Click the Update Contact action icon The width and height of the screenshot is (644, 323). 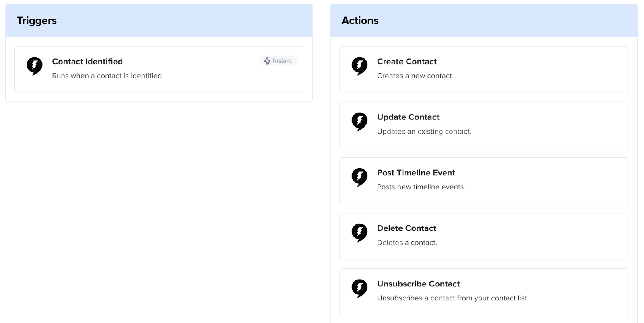click(x=359, y=121)
